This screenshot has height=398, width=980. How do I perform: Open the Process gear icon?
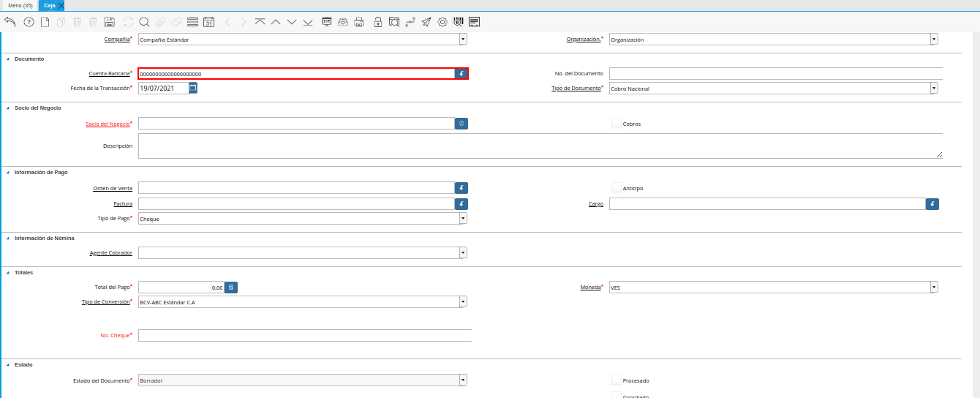[x=442, y=22]
